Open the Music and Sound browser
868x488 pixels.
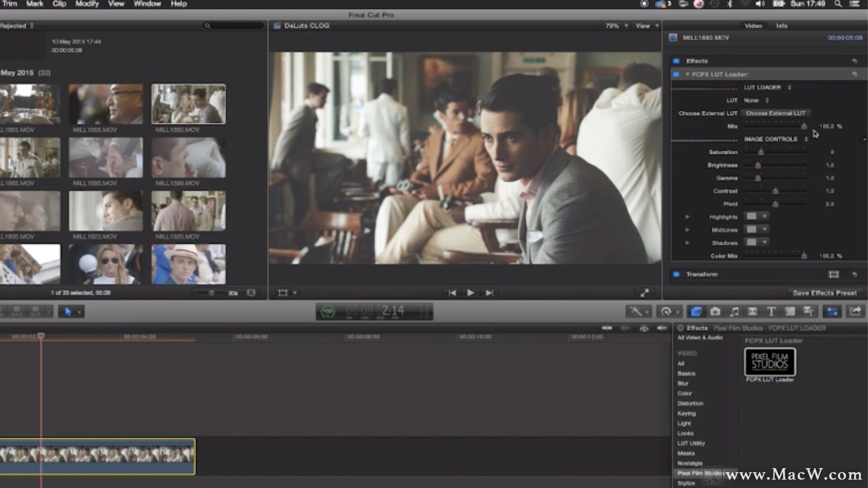pyautogui.click(x=734, y=311)
